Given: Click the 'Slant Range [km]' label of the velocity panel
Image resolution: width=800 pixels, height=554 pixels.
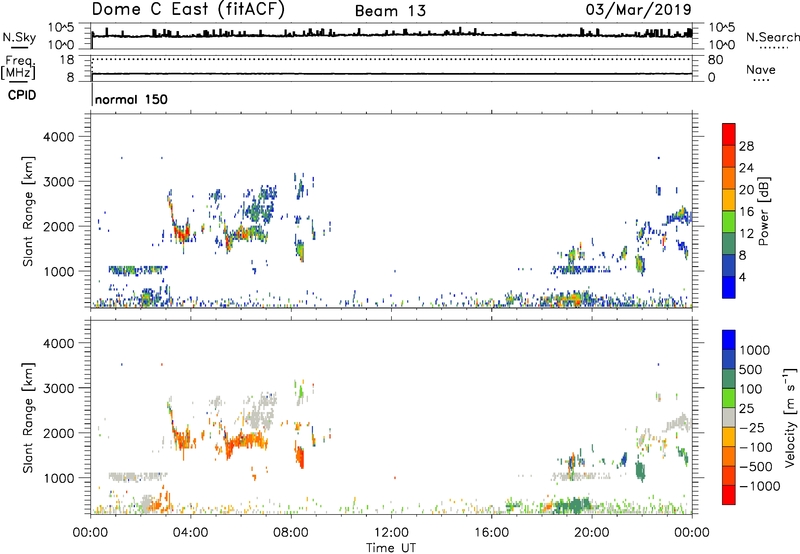Looking at the screenshot, I should pyautogui.click(x=28, y=418).
